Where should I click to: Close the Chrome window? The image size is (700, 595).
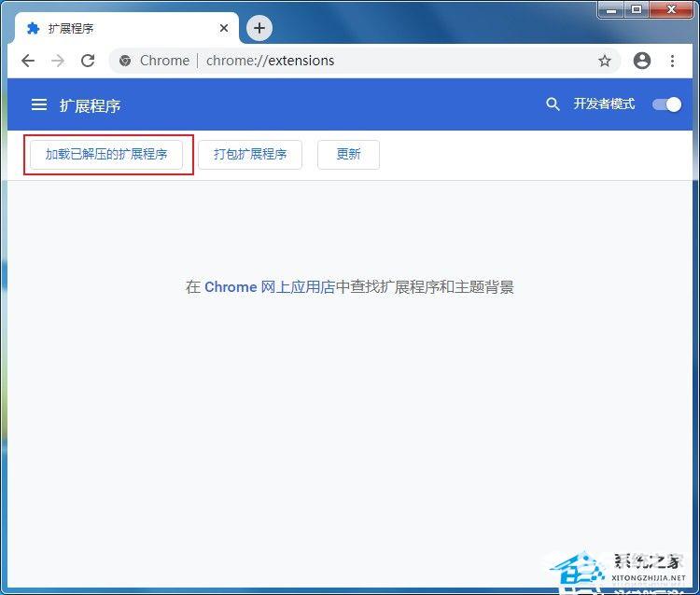tap(670, 9)
